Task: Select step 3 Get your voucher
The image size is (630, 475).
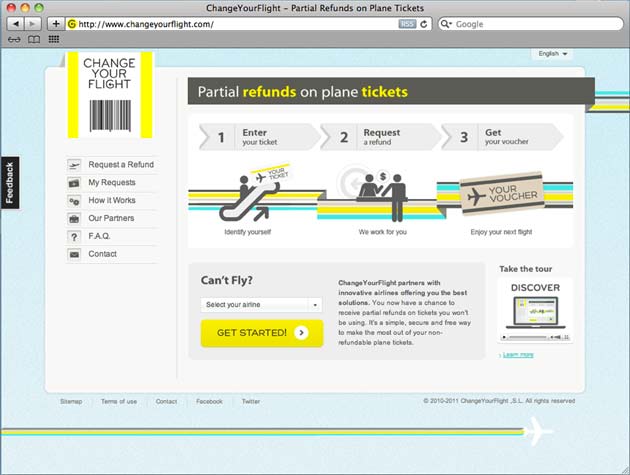Action: [502, 137]
